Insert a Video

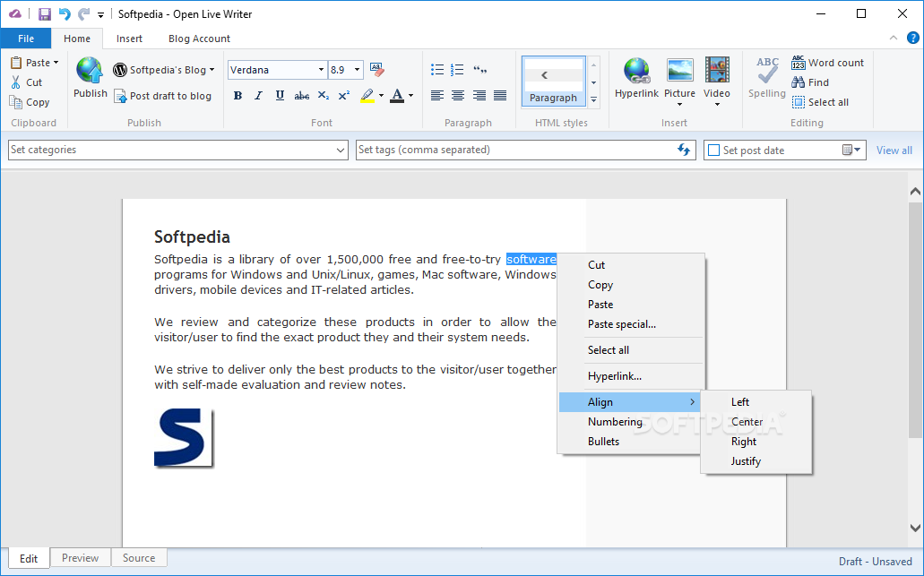(717, 82)
